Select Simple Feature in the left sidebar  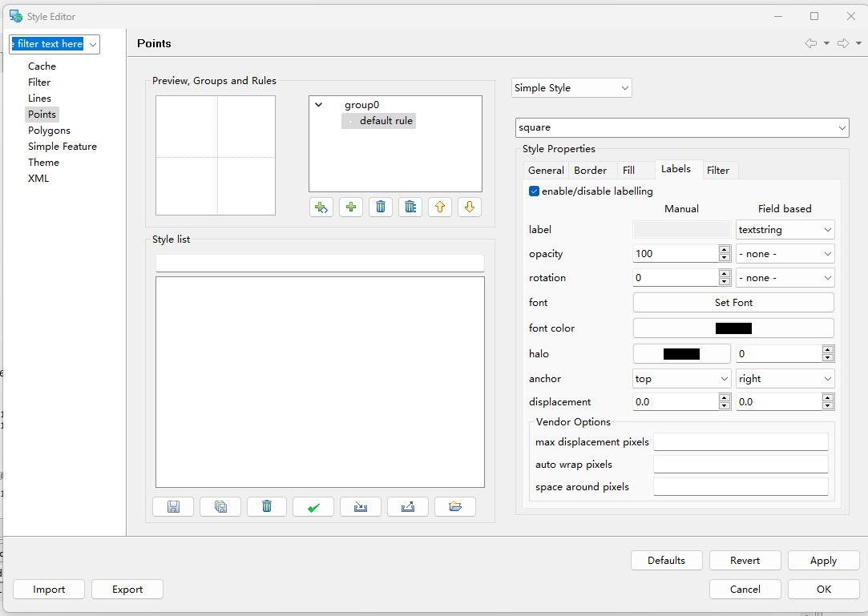click(x=63, y=147)
